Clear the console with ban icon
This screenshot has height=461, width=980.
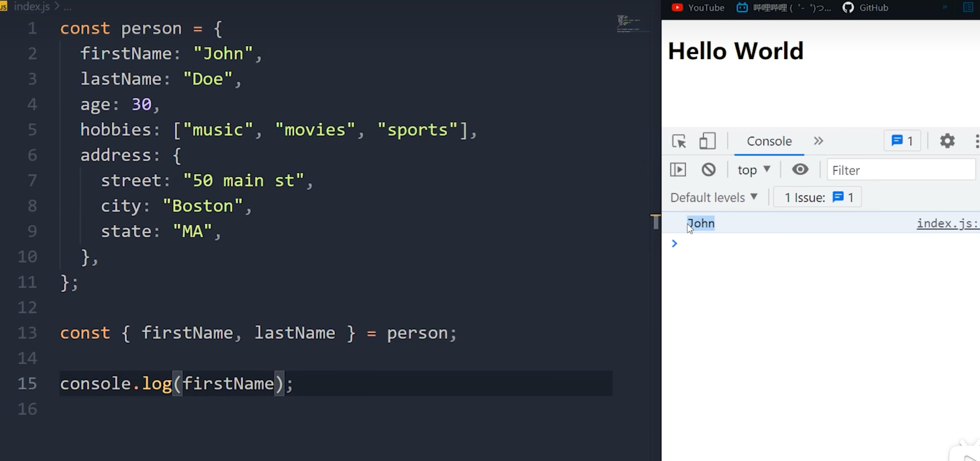pos(709,170)
